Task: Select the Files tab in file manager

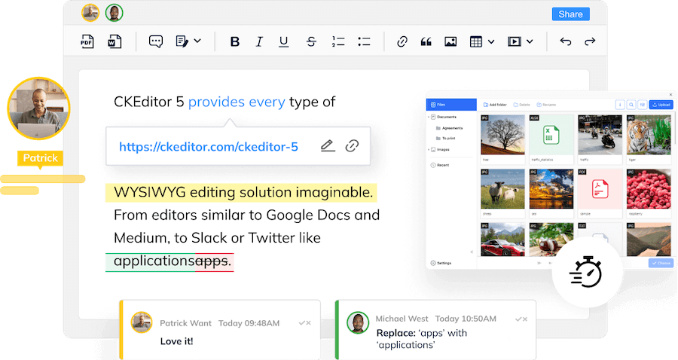Action: point(451,105)
